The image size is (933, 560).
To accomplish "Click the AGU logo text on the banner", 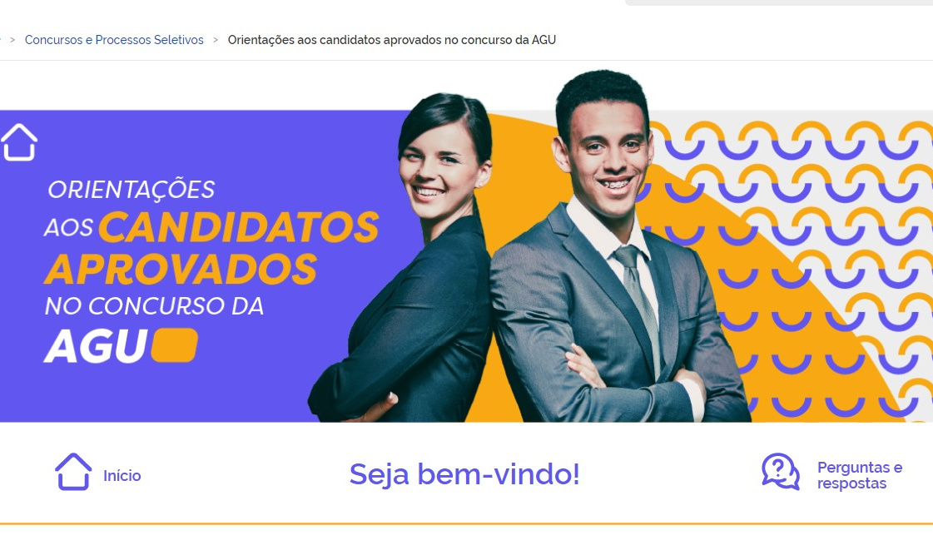I will (x=96, y=346).
